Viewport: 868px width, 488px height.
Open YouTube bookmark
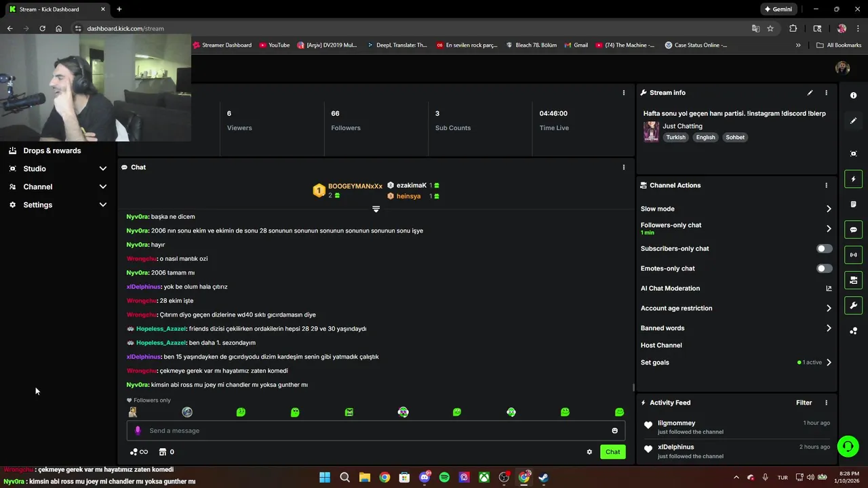pyautogui.click(x=275, y=45)
